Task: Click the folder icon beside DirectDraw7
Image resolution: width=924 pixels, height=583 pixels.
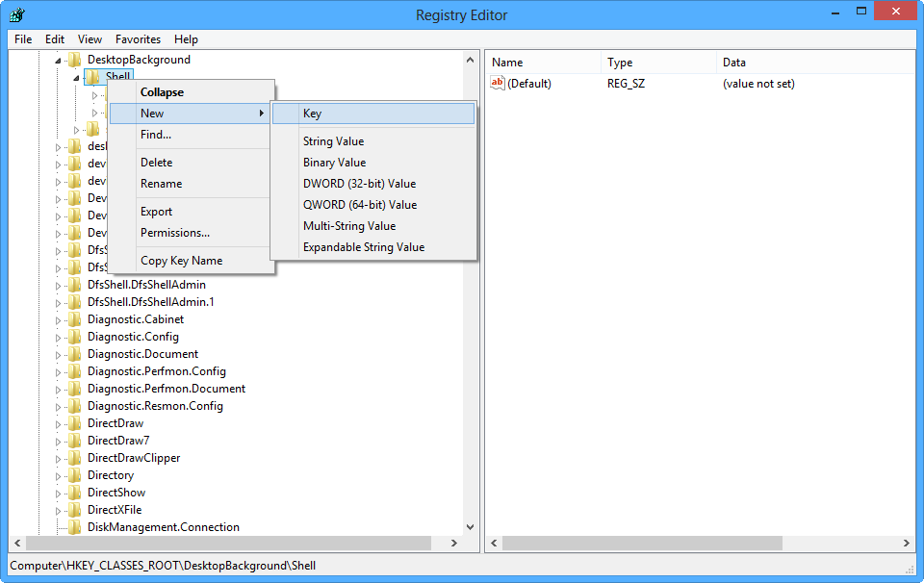Action: [75, 441]
